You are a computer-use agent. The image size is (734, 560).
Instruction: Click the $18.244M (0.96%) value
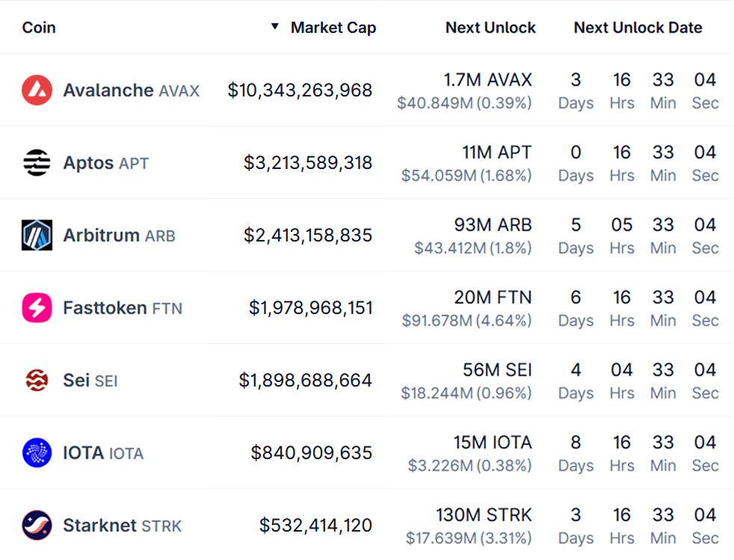point(466,393)
